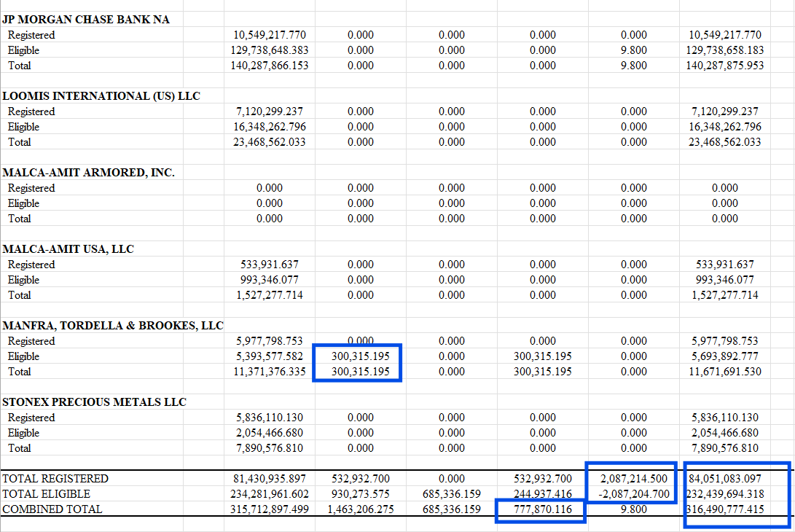Select the MANFRA, TORDELLA & BROOKES, LLC heading

point(112,326)
